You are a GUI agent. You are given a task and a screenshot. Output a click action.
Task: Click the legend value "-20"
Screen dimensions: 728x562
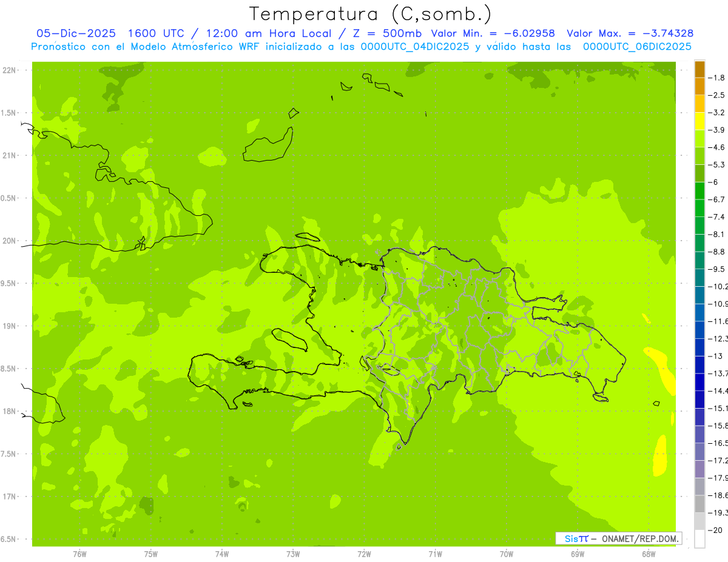tap(716, 530)
